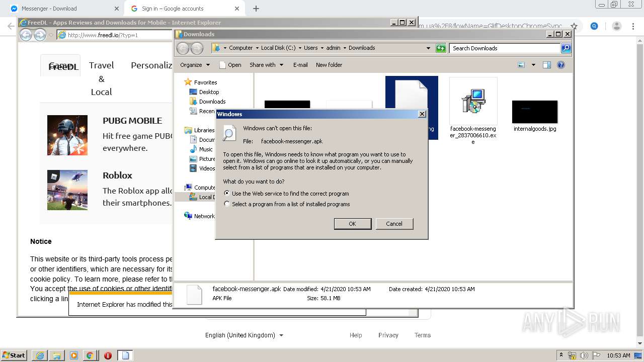Click E-mail in the Explorer toolbar
This screenshot has width=644, height=362.
[x=300, y=65]
